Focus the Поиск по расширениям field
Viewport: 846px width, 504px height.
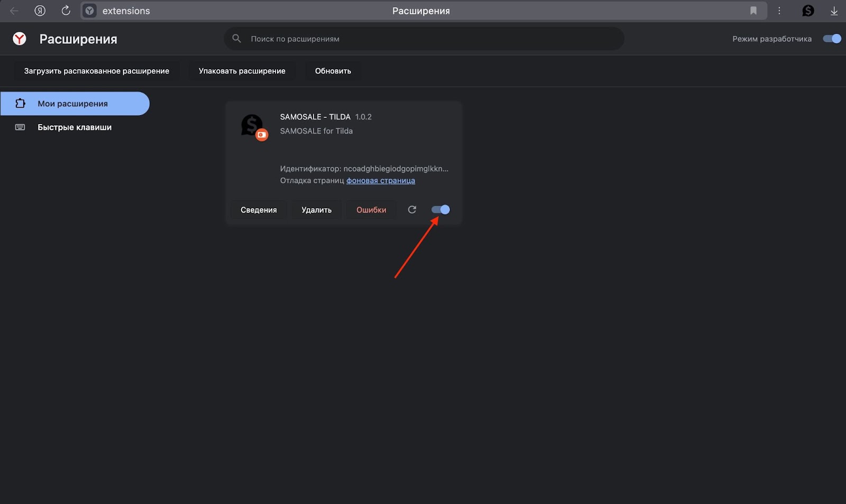[424, 39]
